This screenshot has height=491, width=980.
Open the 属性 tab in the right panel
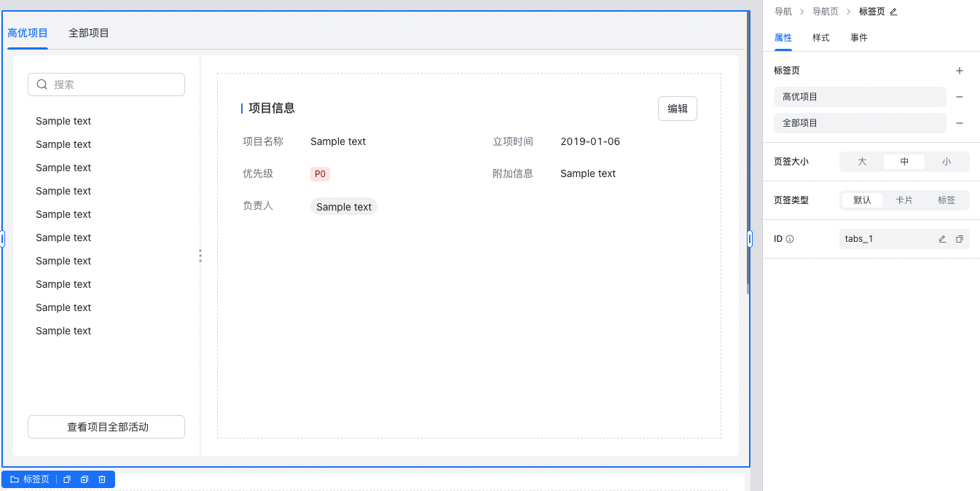point(783,38)
